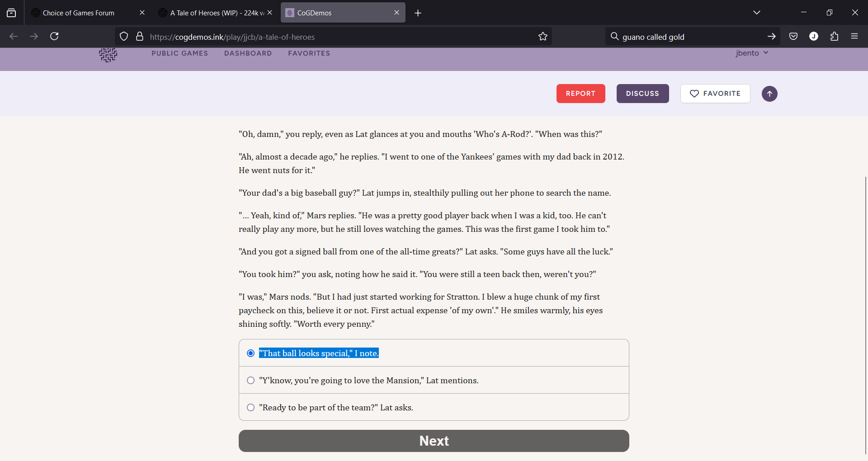This screenshot has width=868, height=461.
Task: Minimize the browser window
Action: (x=804, y=13)
